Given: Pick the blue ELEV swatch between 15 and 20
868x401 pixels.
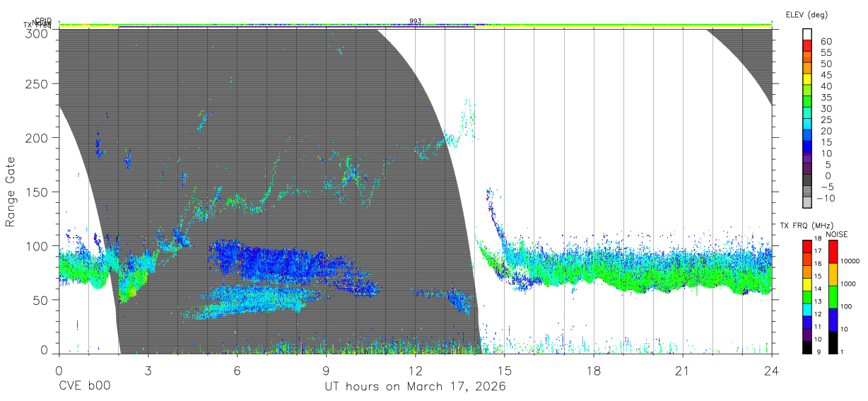Looking at the screenshot, I should 808,136.
